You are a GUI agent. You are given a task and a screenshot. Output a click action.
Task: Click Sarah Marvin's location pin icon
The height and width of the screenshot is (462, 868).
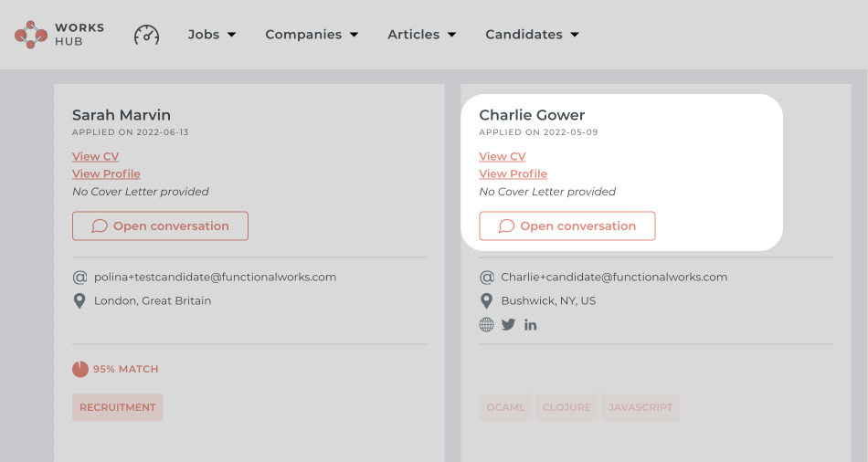(79, 300)
